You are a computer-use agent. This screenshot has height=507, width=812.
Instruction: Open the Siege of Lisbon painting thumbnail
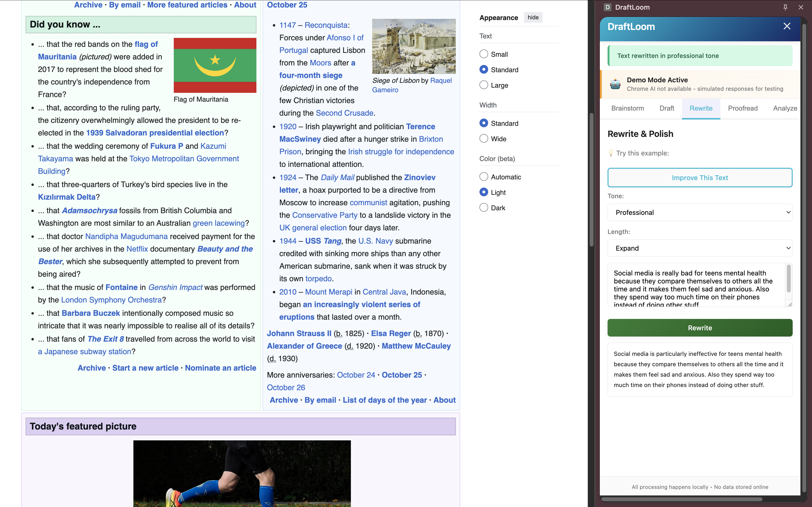pyautogui.click(x=414, y=46)
